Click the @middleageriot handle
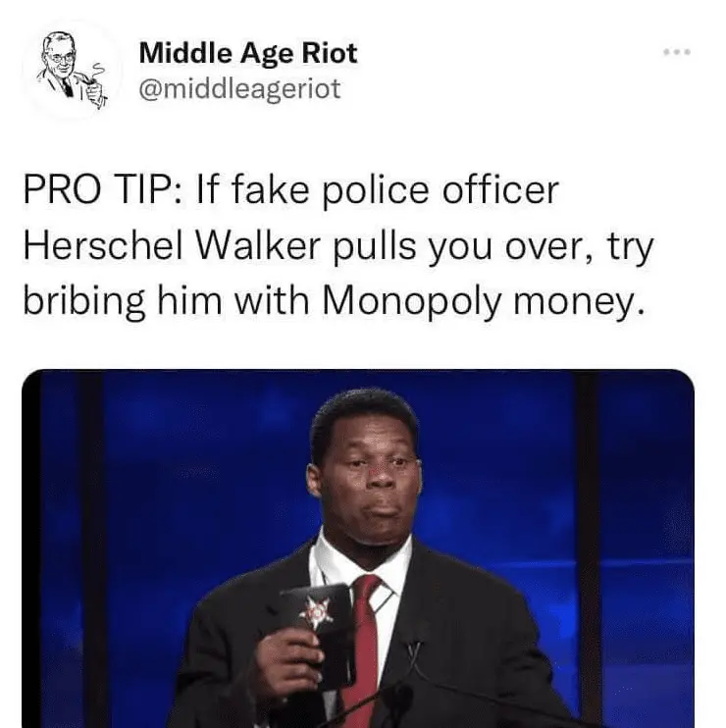 click(x=240, y=88)
